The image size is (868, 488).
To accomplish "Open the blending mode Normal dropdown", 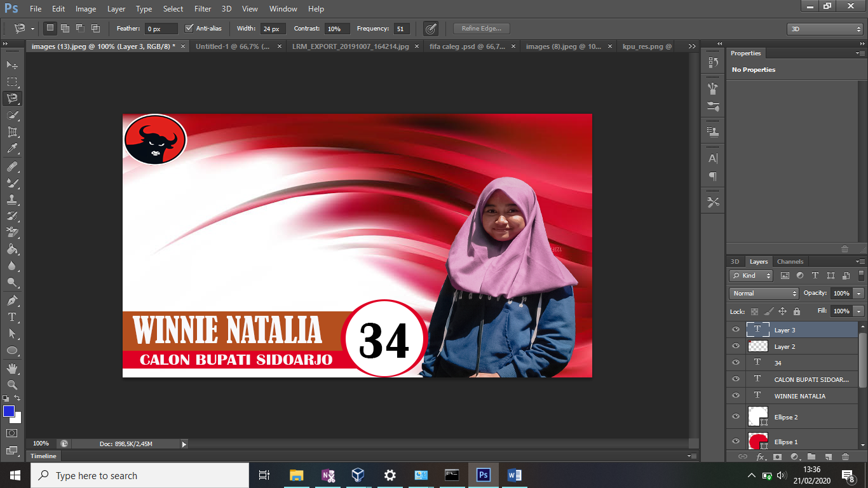I will tap(764, 294).
